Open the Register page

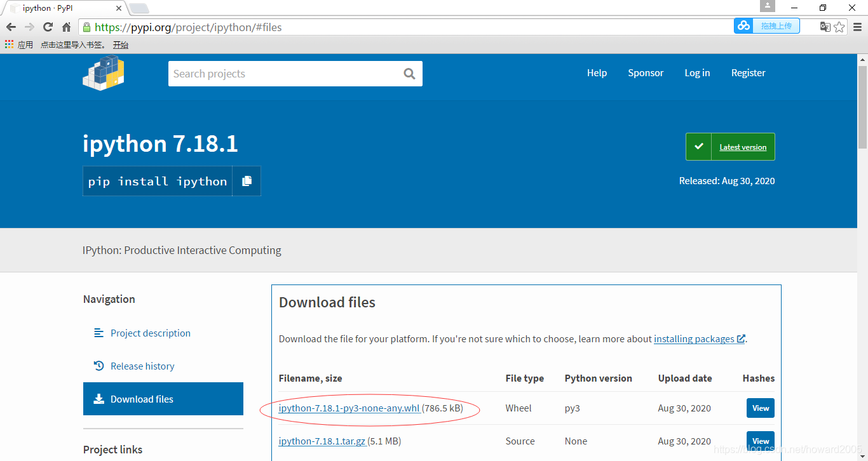748,73
